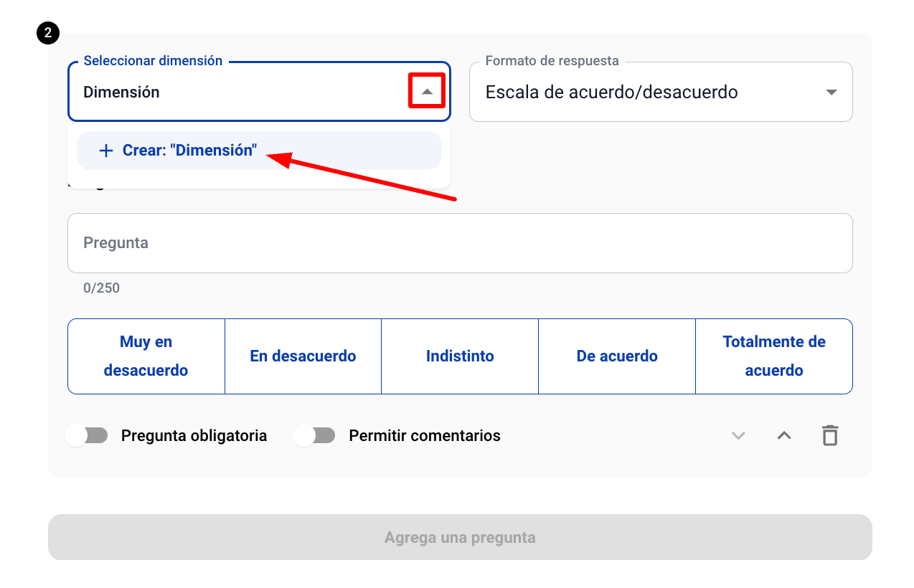Enable the Pregunta obligatoria switch

point(86,435)
